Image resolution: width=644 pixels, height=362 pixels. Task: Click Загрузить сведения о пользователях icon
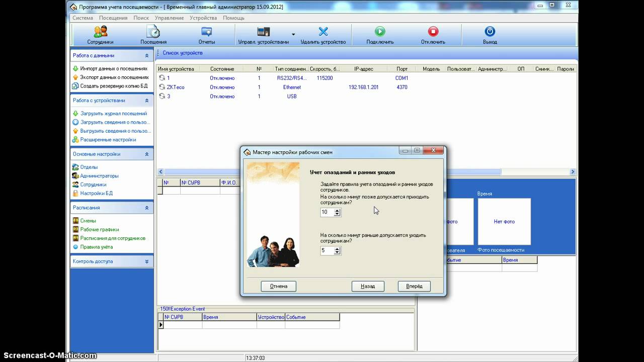75,122
